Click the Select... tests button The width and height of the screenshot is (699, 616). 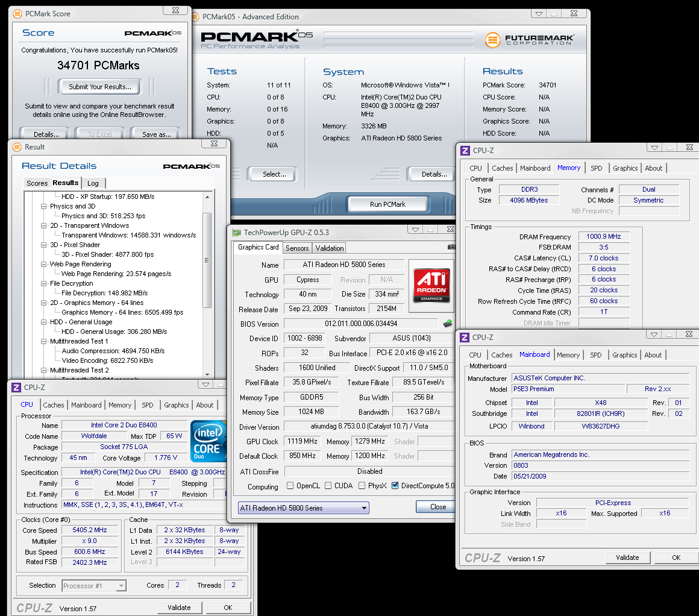[x=274, y=174]
